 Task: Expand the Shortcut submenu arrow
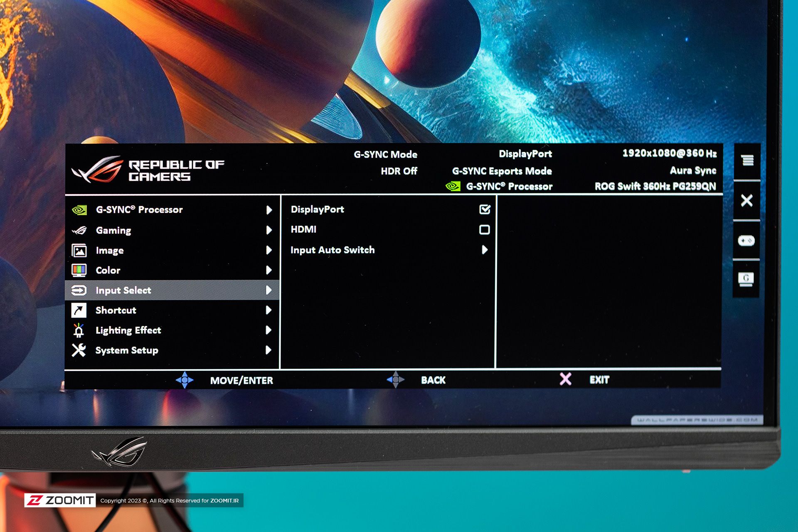[x=268, y=310]
